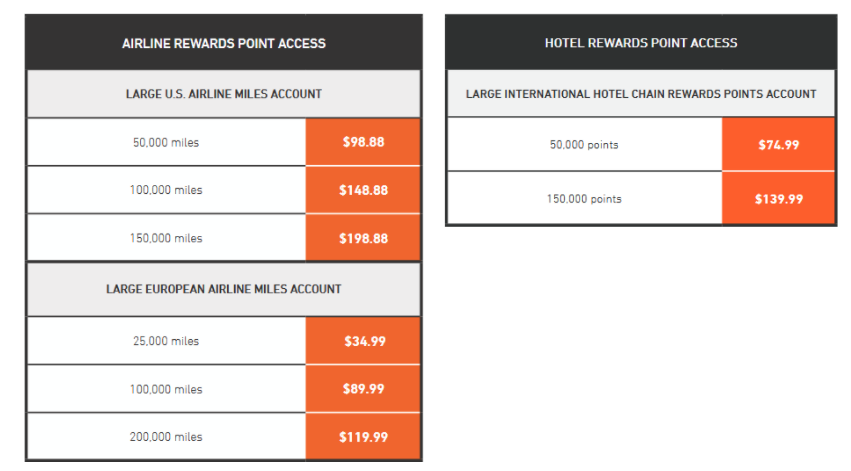
Task: Click the 25,000 miles row label
Action: tap(166, 341)
